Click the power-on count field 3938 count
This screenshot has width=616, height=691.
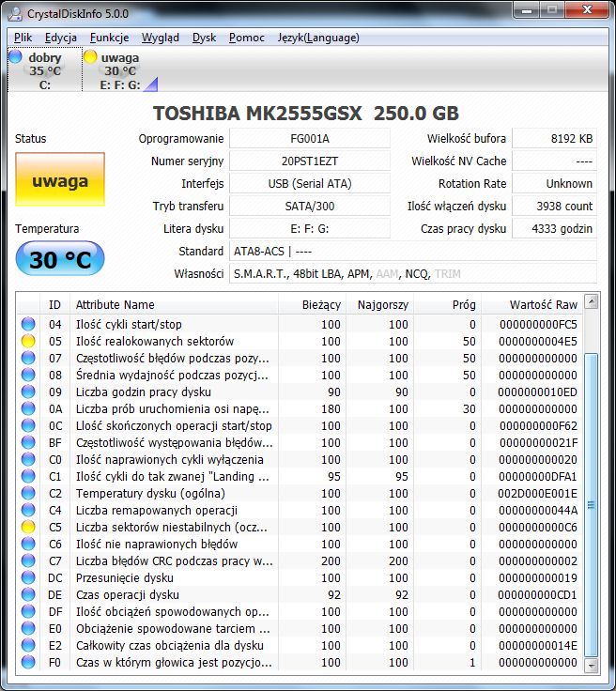coord(554,207)
